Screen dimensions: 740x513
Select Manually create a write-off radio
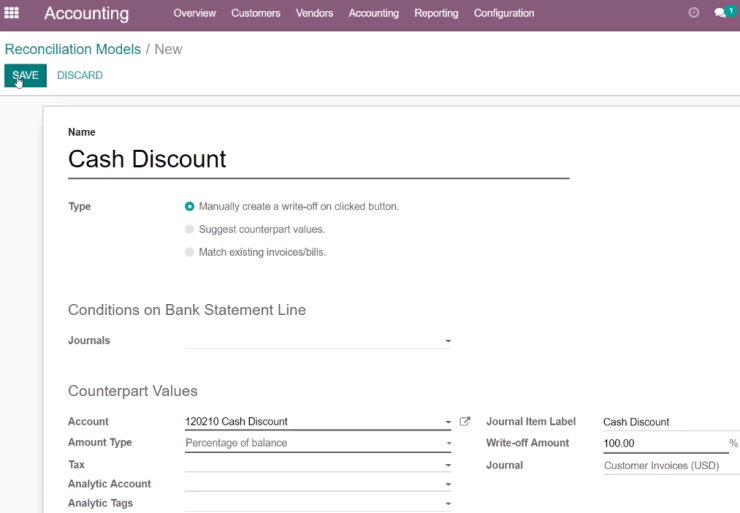pos(189,206)
